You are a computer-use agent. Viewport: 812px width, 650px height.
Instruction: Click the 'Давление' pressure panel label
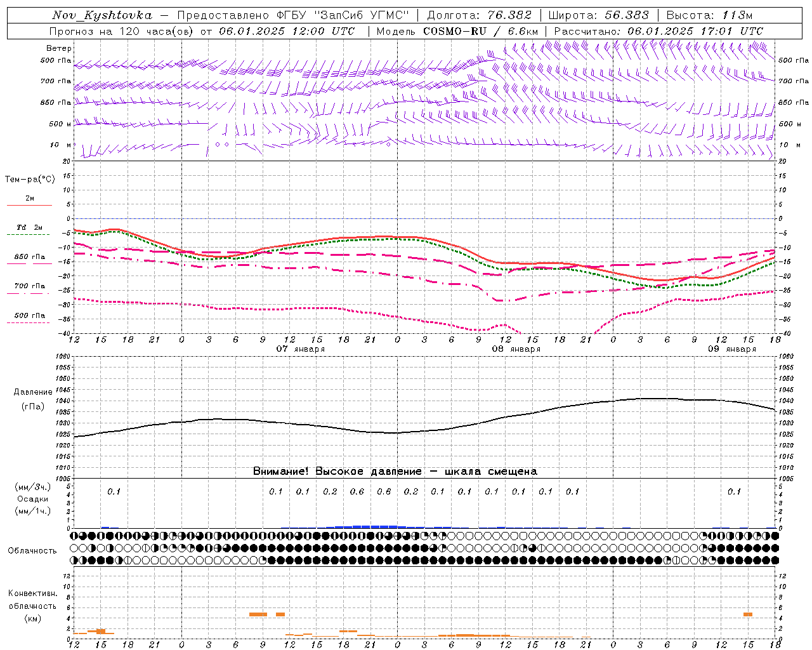33,392
